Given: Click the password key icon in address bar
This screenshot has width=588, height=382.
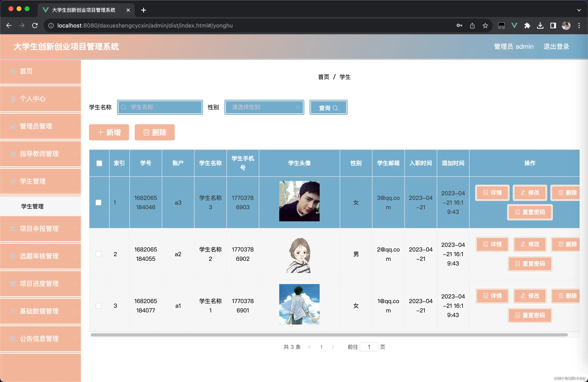Looking at the screenshot, I should 459,25.
